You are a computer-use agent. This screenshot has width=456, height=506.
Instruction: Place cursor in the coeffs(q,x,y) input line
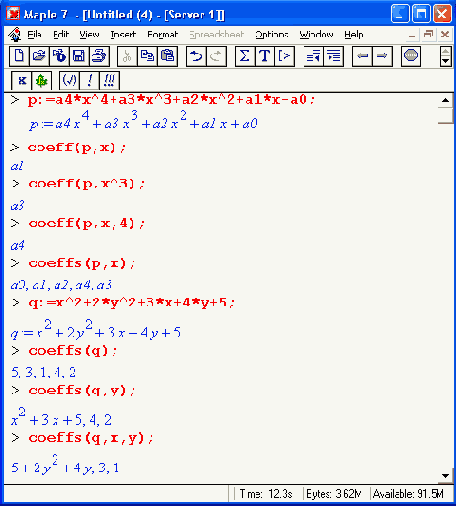91,438
